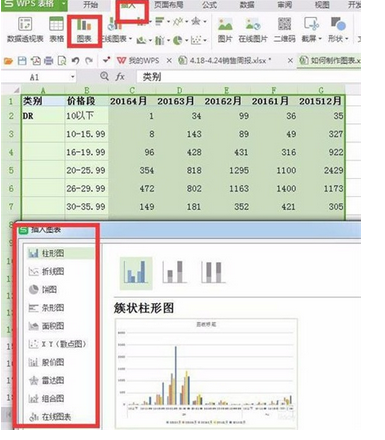
Task: Click the formula bar containing 类别
Action: click(x=248, y=77)
